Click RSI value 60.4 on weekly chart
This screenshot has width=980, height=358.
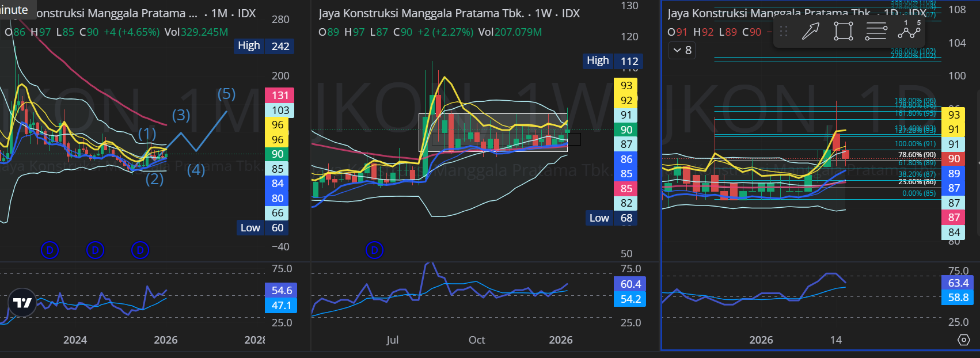coord(630,284)
